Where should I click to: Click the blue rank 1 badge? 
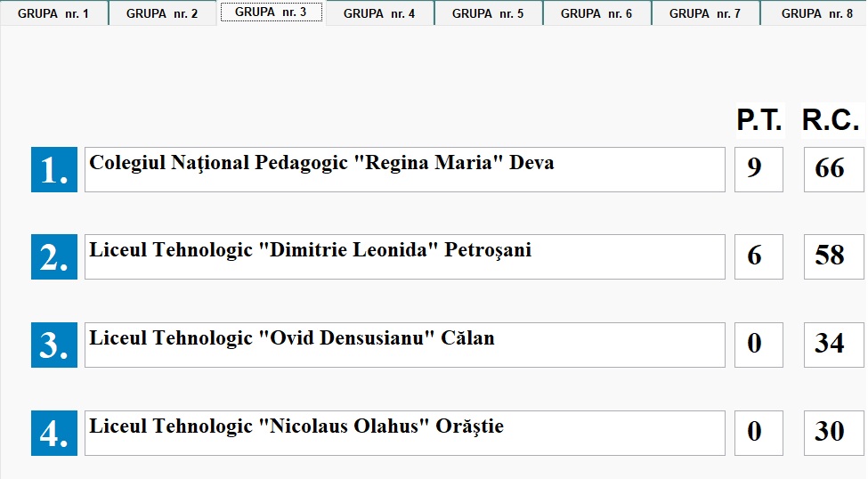[54, 170]
